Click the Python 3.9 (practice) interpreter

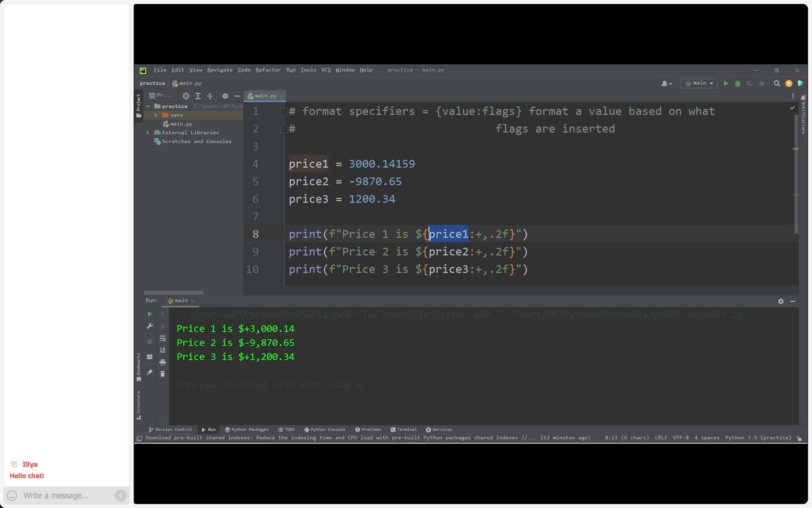pyautogui.click(x=758, y=438)
